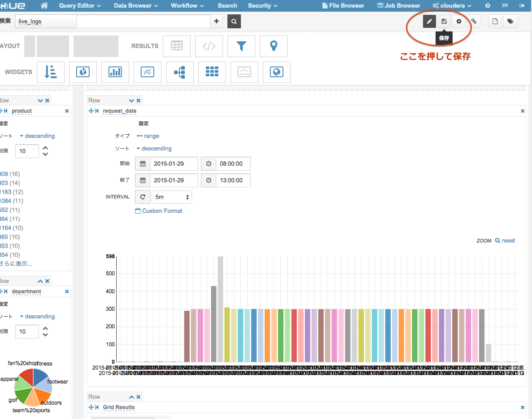
Task: Select the bar chart widget icon
Action: tap(115, 72)
